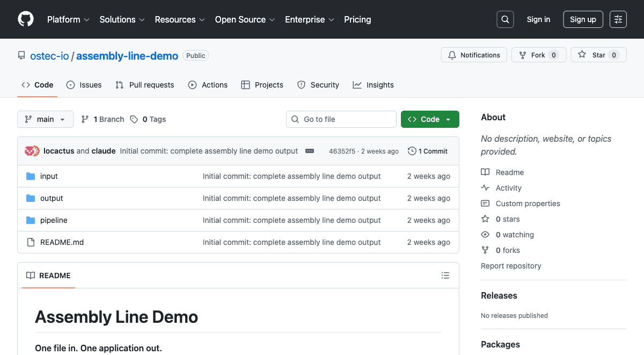Screen dimensions: 644x355
Task: Click the README.md file icon
Action: click(x=31, y=242)
